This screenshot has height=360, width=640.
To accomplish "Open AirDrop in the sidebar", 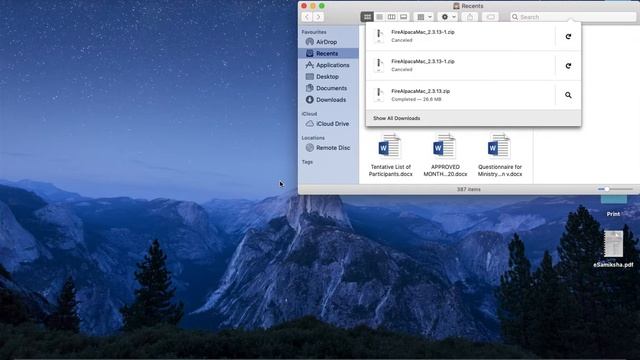I will (328, 42).
